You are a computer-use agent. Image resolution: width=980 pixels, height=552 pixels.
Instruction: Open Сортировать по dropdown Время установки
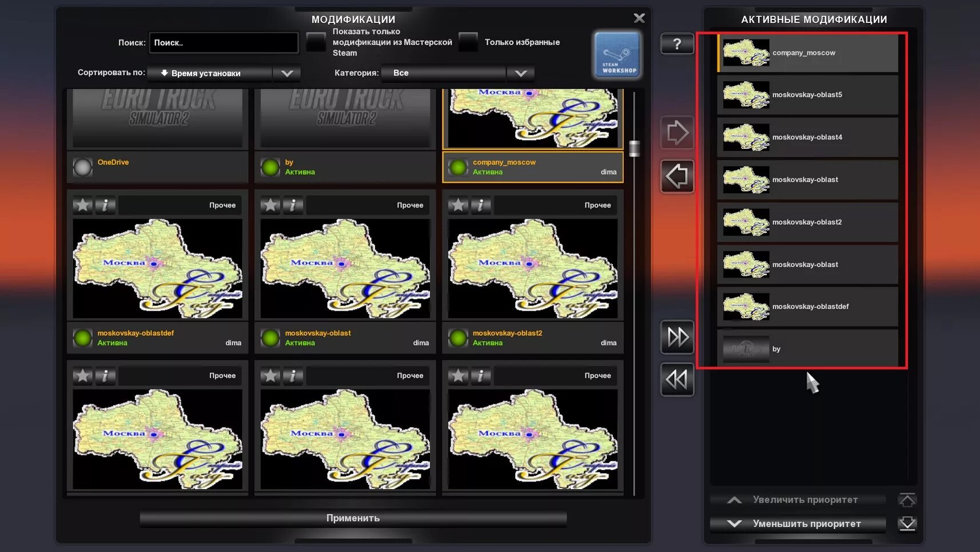coord(224,73)
